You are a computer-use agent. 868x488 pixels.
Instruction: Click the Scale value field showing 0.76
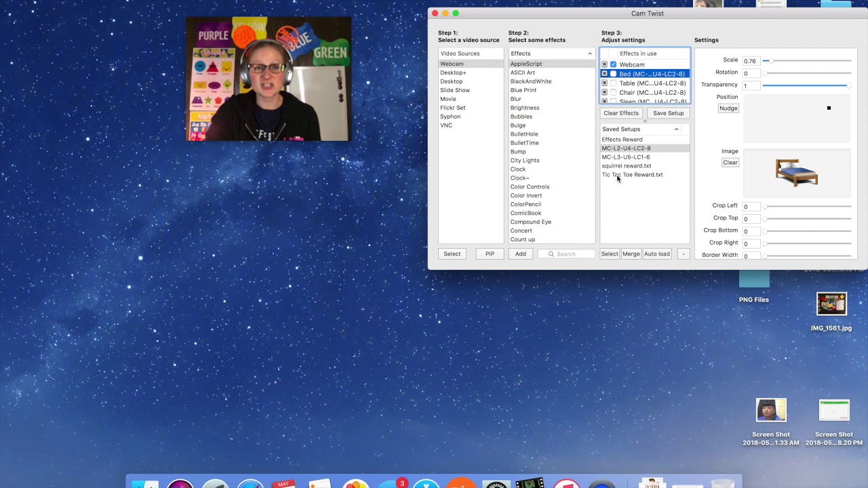[x=751, y=61]
